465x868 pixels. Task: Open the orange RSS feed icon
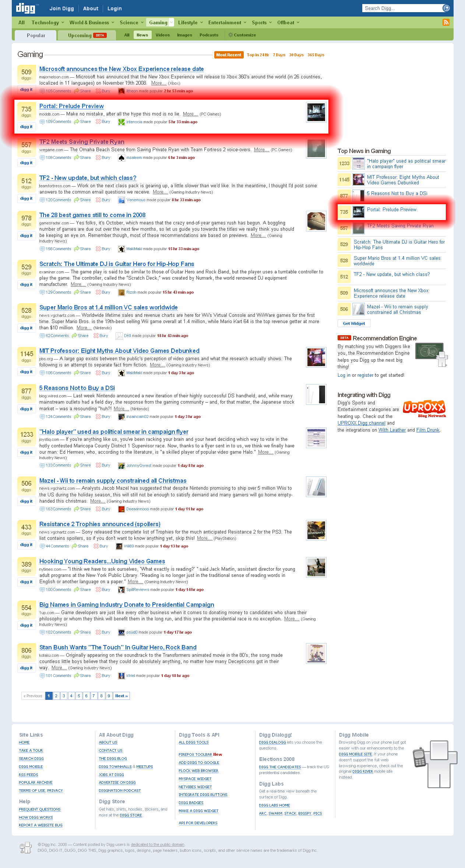[x=446, y=22]
